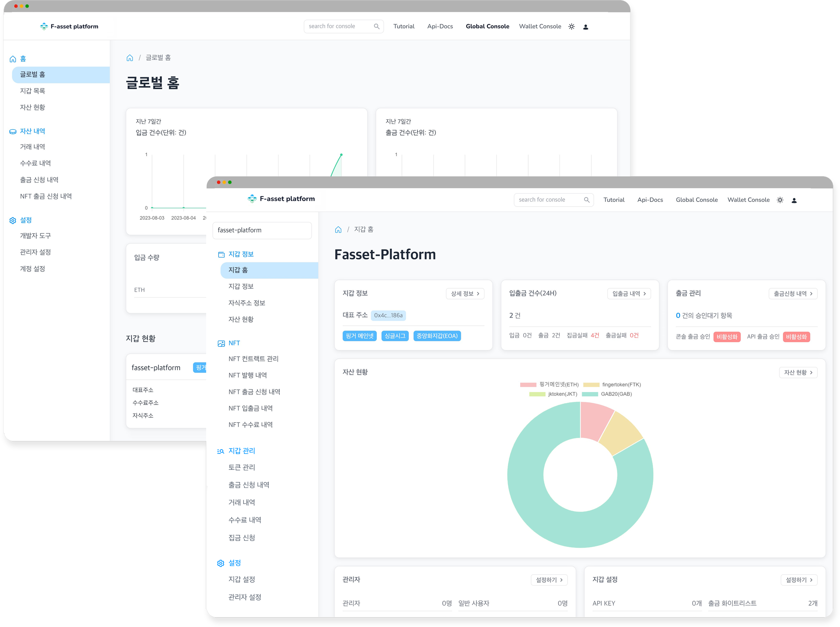Click search for console field in back window
This screenshot has height=627, width=840.
coord(344,26)
